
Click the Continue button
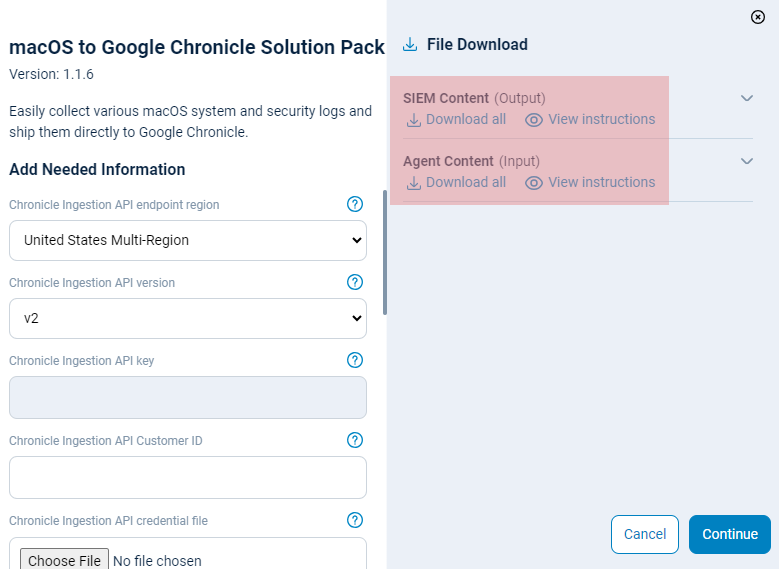coord(730,534)
